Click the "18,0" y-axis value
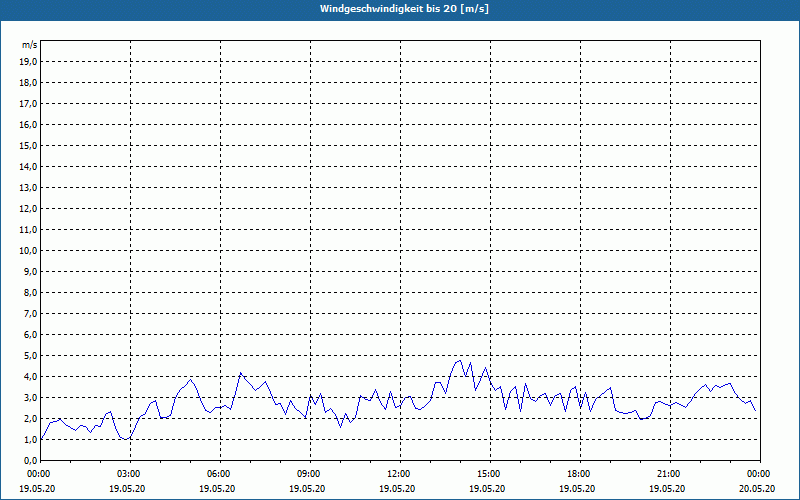 [x=28, y=83]
